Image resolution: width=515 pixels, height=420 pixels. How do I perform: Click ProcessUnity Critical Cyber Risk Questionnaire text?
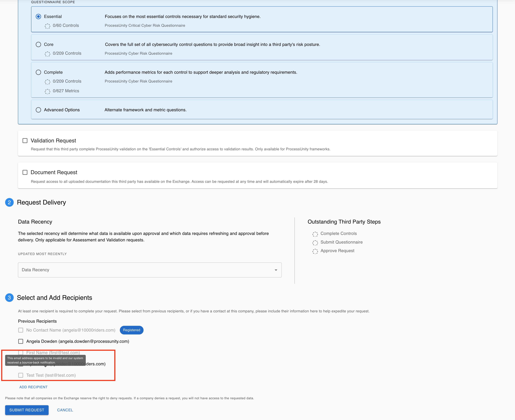click(x=145, y=25)
